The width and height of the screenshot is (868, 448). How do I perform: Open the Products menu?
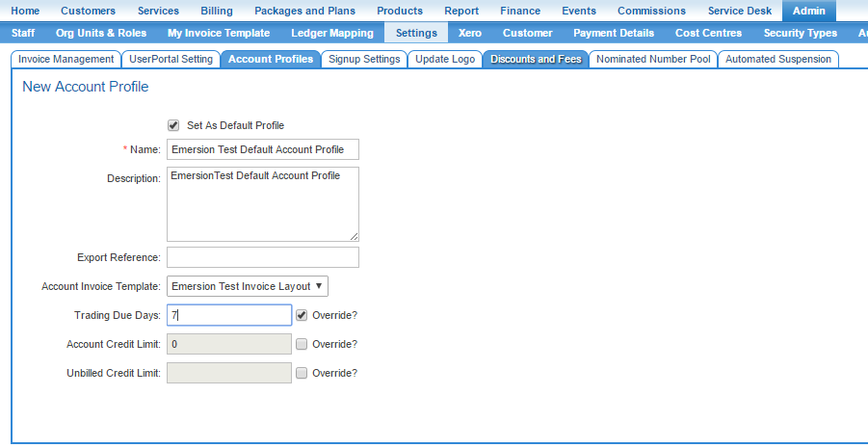400,11
